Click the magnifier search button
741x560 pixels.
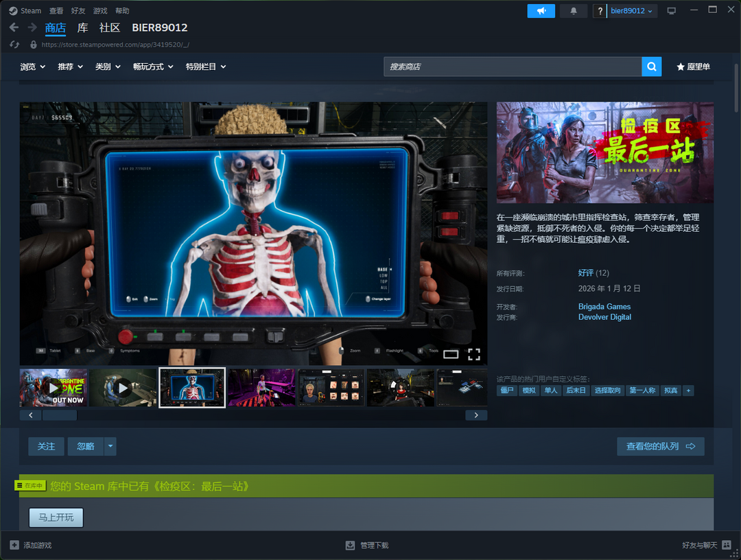pyautogui.click(x=651, y=67)
